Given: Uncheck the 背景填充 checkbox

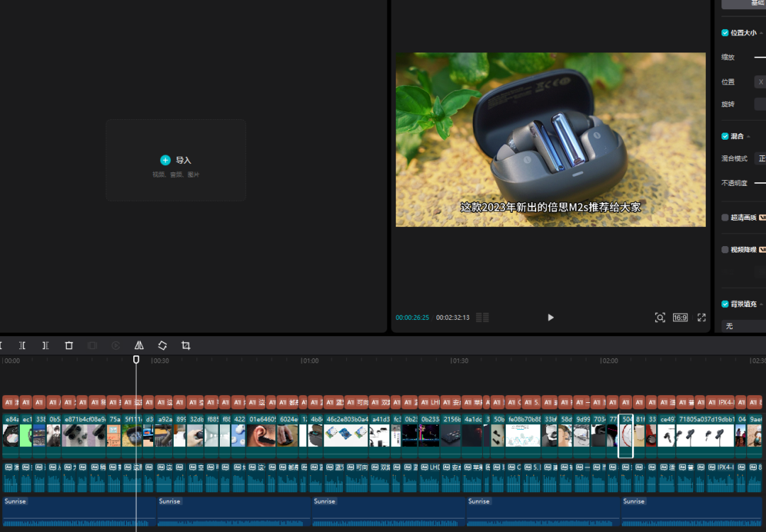Looking at the screenshot, I should (x=725, y=304).
